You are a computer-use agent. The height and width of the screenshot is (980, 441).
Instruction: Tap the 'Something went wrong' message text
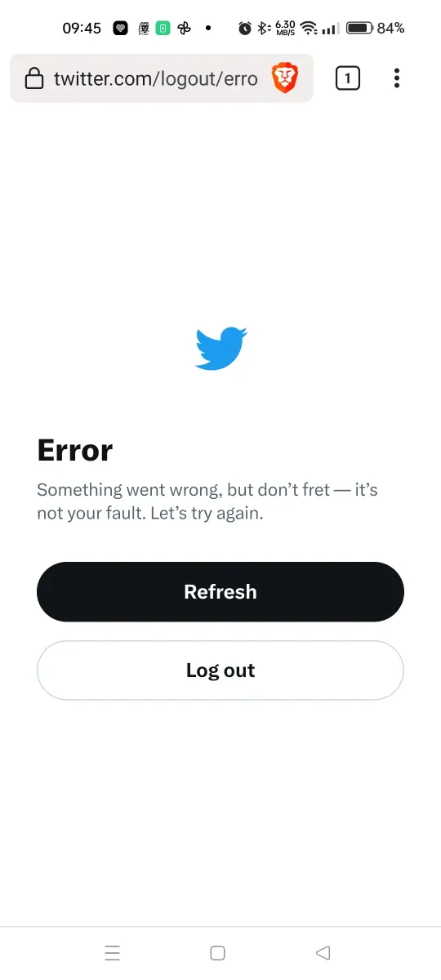[x=207, y=502]
